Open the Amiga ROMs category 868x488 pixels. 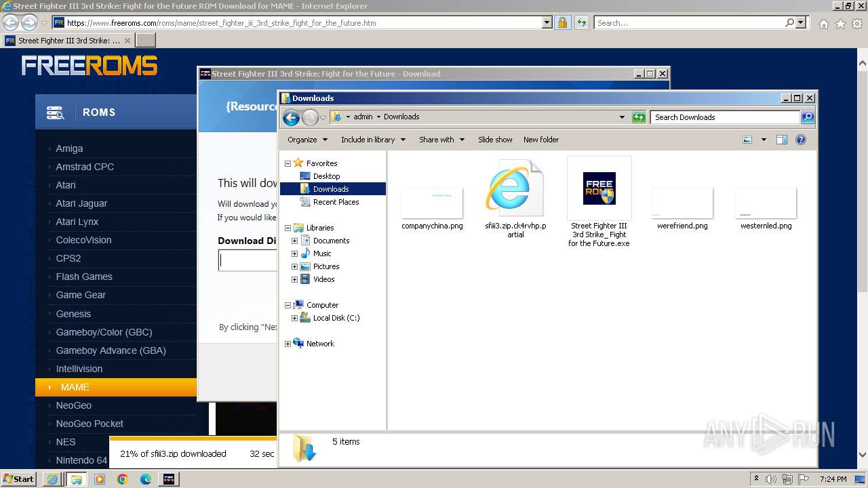click(69, 148)
